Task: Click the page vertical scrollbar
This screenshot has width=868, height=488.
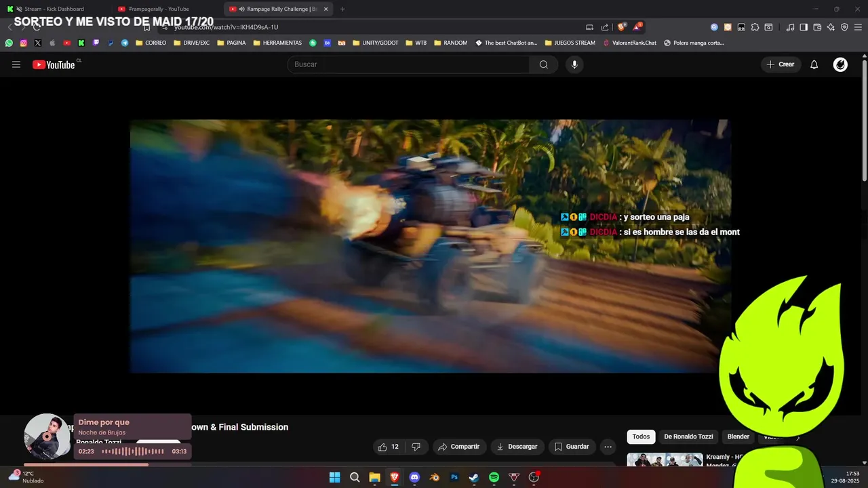Action: coord(865,121)
